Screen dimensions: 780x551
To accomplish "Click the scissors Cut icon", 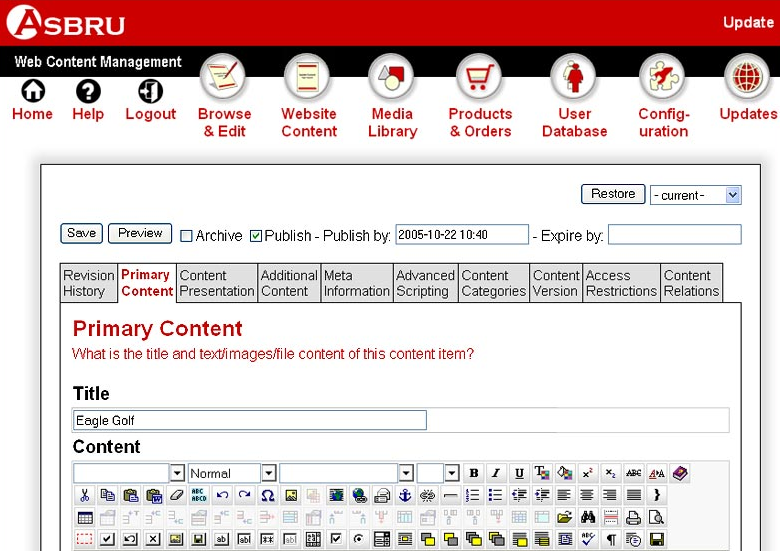I will [x=85, y=495].
